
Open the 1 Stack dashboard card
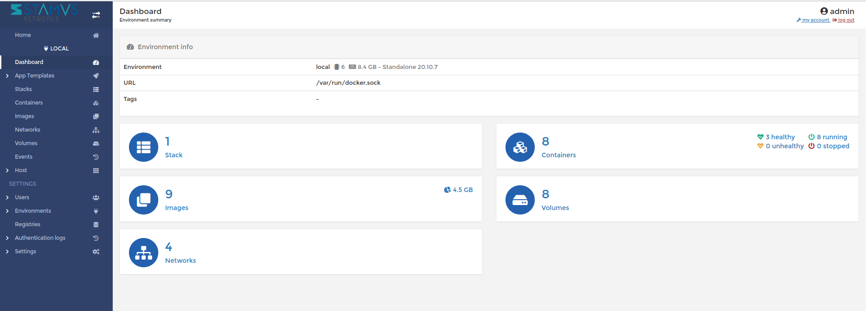[301, 146]
